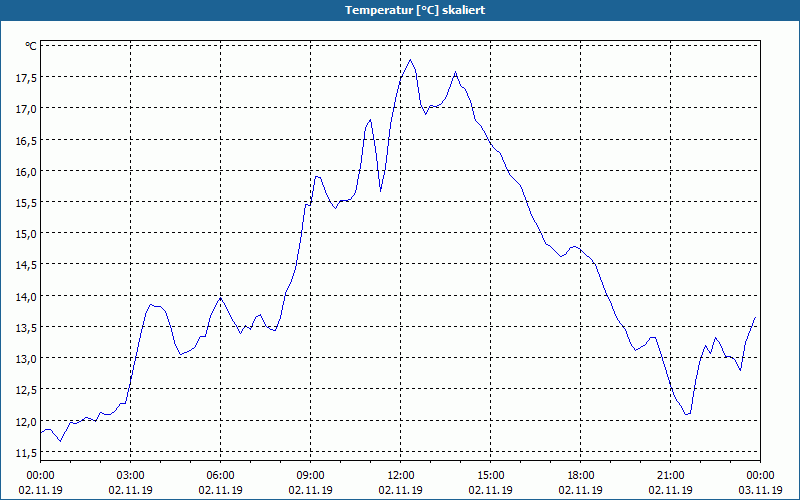The height and width of the screenshot is (500, 800).
Task: Click the 17,0 y-axis label
Action: [x=26, y=108]
